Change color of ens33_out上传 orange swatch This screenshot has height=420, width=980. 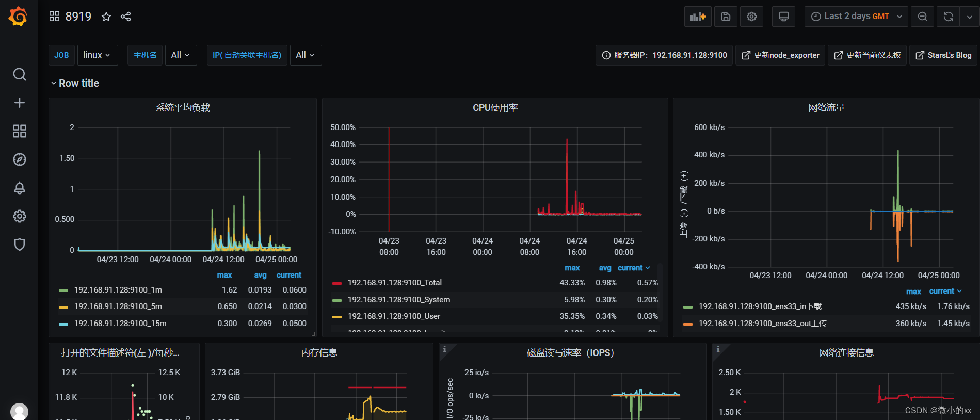[x=687, y=324]
